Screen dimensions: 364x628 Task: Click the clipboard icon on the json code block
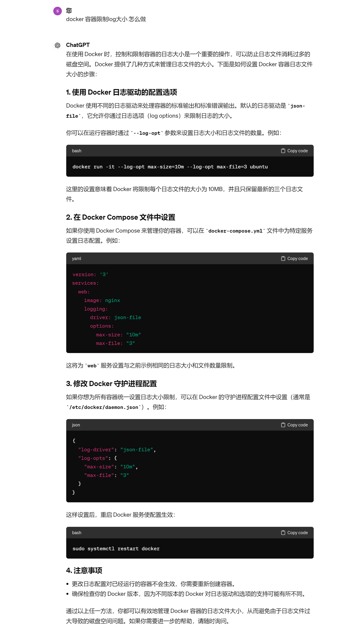click(283, 425)
